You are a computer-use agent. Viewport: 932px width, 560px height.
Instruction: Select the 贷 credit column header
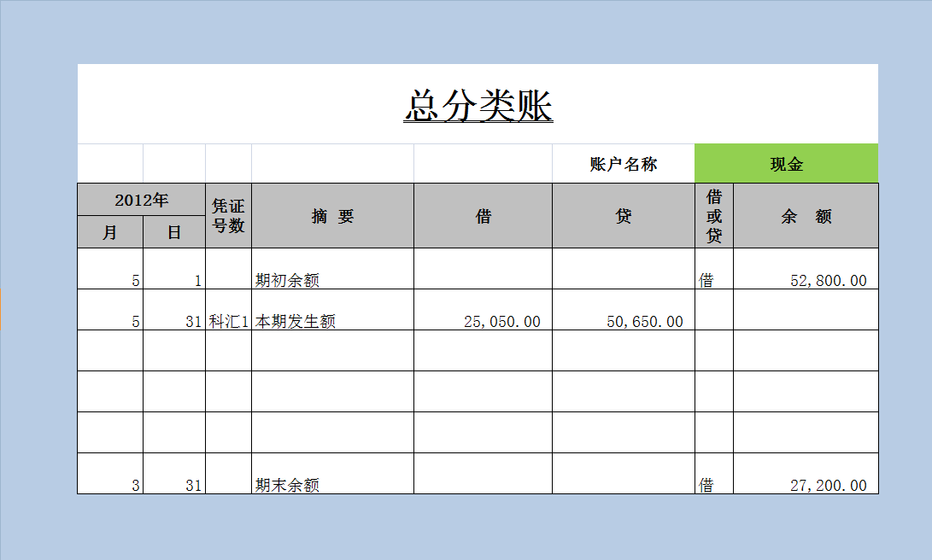[x=623, y=215]
